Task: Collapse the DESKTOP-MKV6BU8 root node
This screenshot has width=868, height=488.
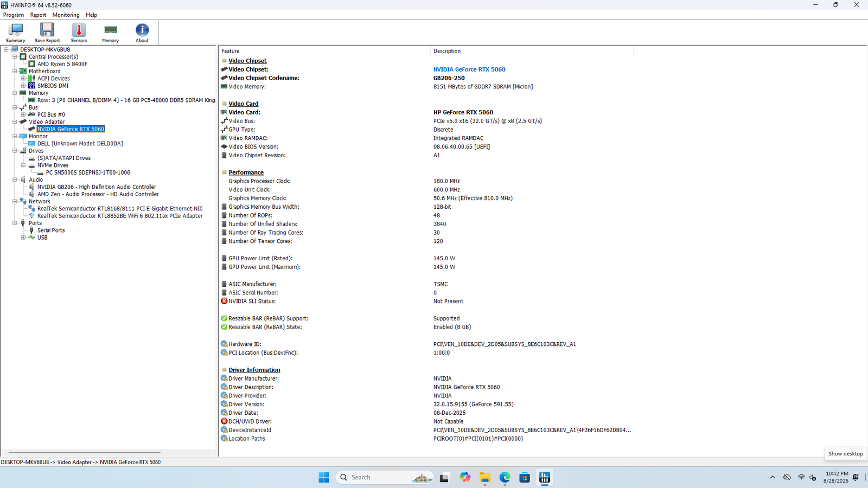Action: pos(7,49)
